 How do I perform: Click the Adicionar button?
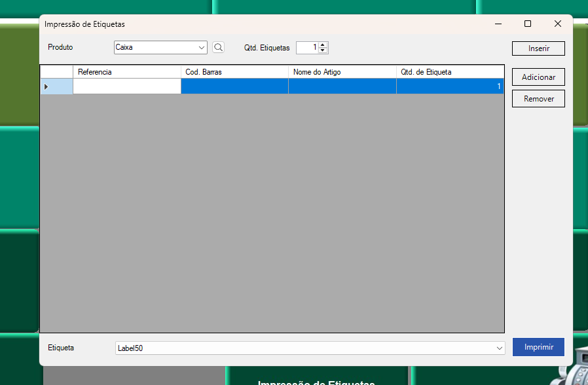click(x=538, y=77)
